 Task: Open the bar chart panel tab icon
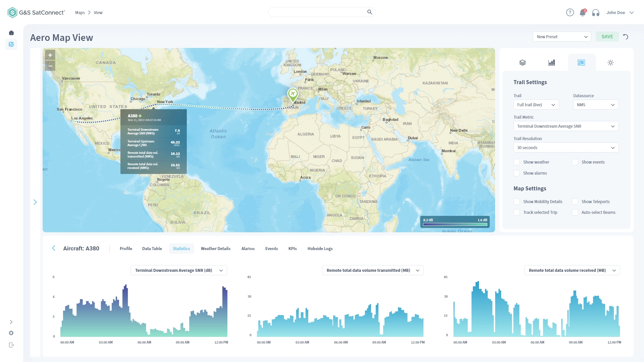click(x=552, y=63)
